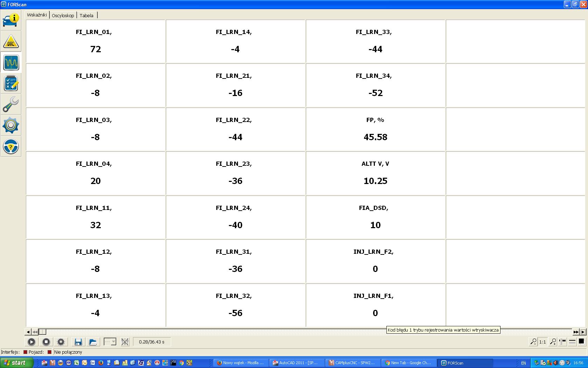Image resolution: width=588 pixels, height=368 pixels.
Task: Switch to the Tabela tab
Action: tap(86, 15)
